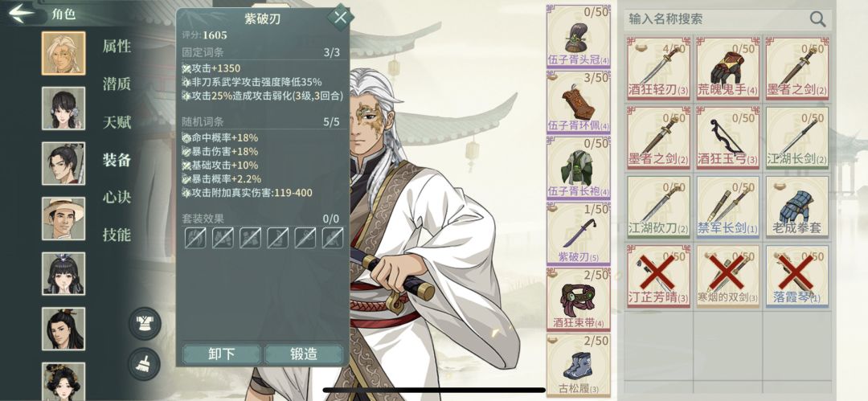This screenshot has width=868, height=401.
Task: Go to the 技能 tab
Action: (117, 235)
